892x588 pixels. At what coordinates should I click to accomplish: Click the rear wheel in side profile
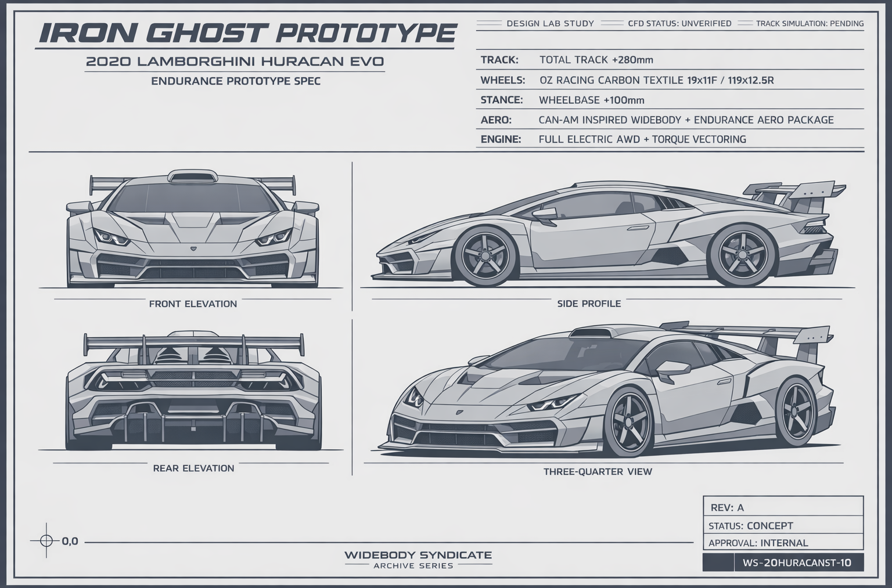pyautogui.click(x=743, y=256)
